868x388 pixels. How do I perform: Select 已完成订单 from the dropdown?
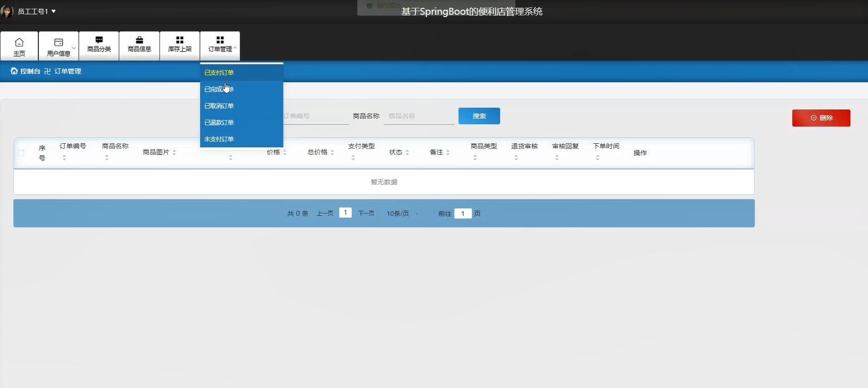pyautogui.click(x=242, y=89)
